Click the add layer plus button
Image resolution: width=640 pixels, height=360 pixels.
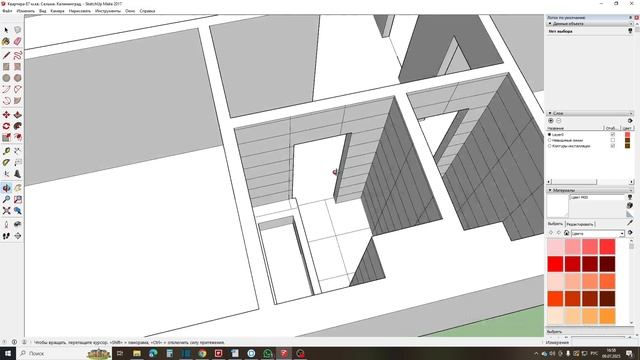point(551,121)
